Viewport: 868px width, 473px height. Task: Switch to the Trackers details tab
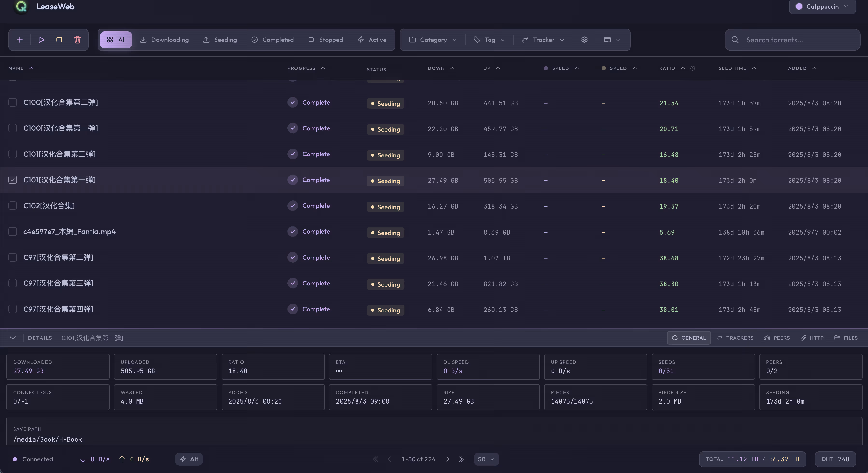point(735,338)
